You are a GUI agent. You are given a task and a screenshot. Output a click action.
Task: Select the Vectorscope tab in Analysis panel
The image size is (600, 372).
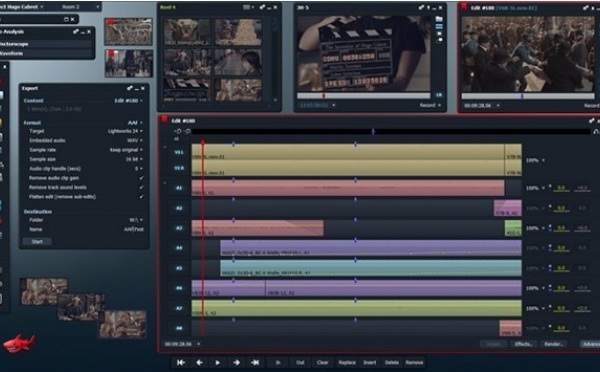[46, 44]
